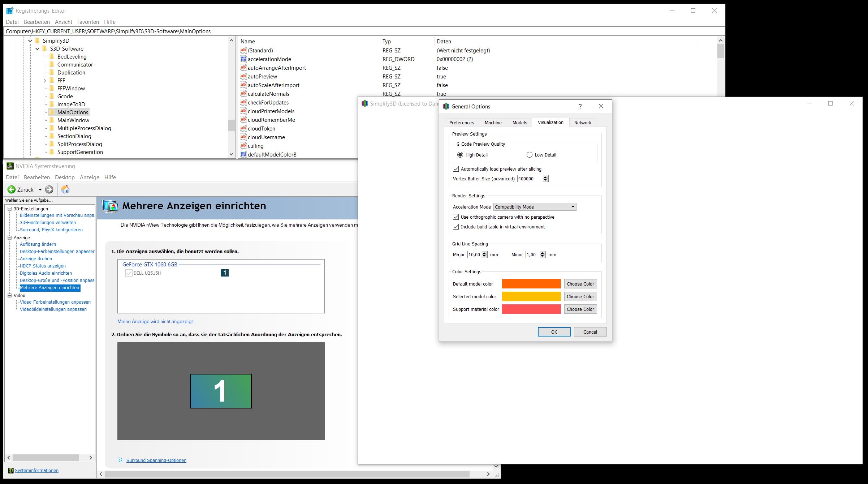Collapse the 3D-Einstellungen tree node

pos(10,209)
